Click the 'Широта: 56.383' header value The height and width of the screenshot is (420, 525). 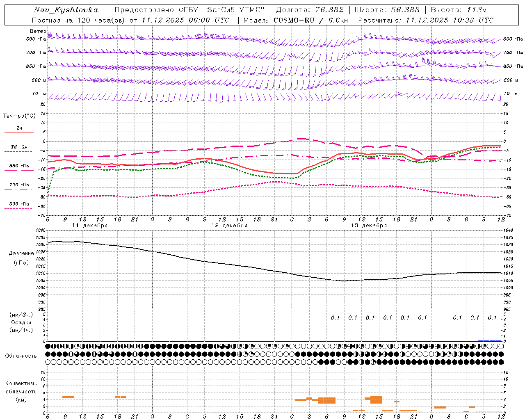click(x=387, y=10)
